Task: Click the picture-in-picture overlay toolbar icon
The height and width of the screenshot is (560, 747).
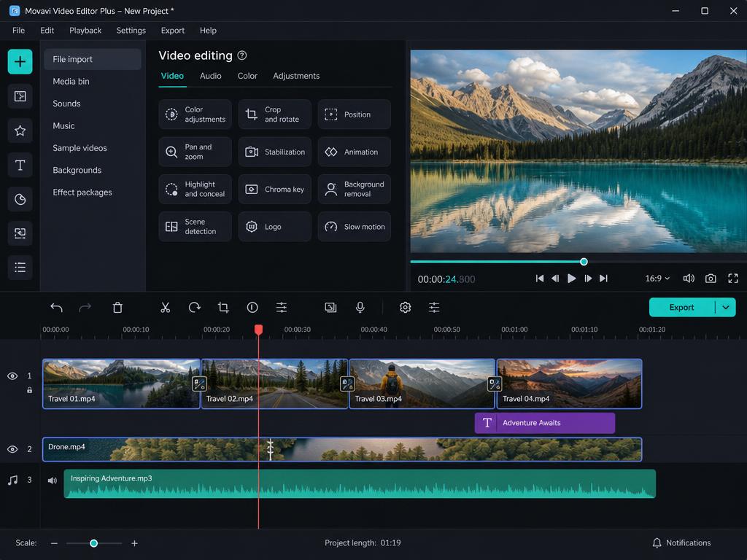Action: 330,308
